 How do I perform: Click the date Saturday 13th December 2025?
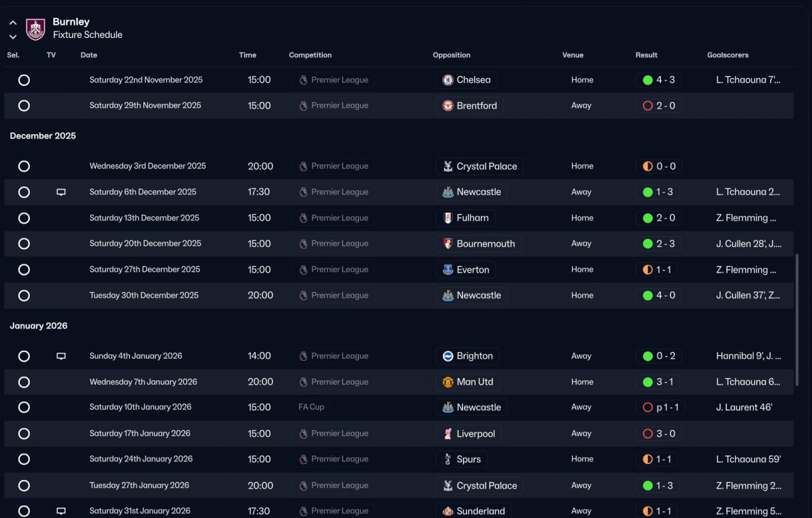(145, 218)
